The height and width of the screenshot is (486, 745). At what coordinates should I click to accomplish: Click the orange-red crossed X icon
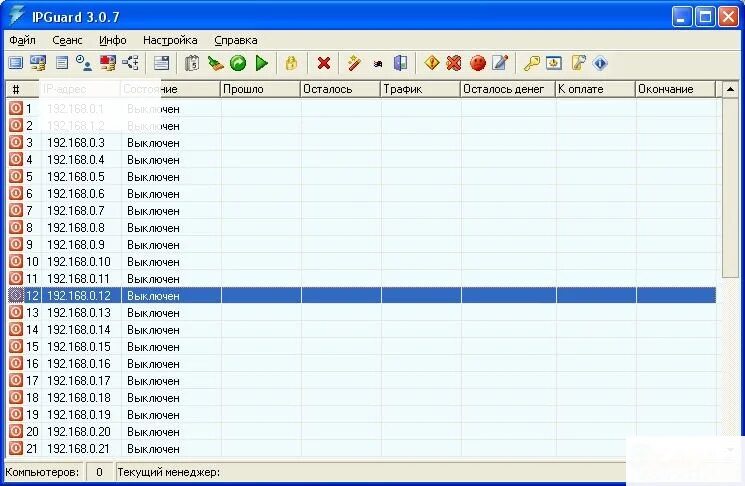tap(454, 63)
